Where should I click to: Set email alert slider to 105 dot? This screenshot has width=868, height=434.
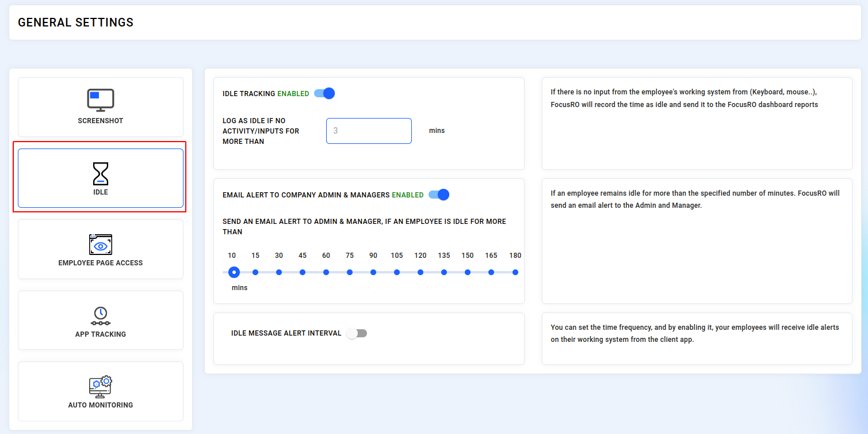pos(397,272)
